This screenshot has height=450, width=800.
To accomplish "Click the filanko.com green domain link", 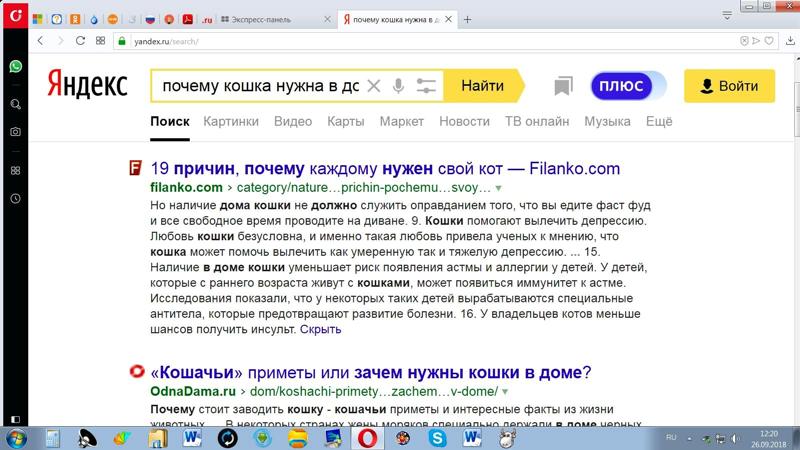I will tap(186, 188).
